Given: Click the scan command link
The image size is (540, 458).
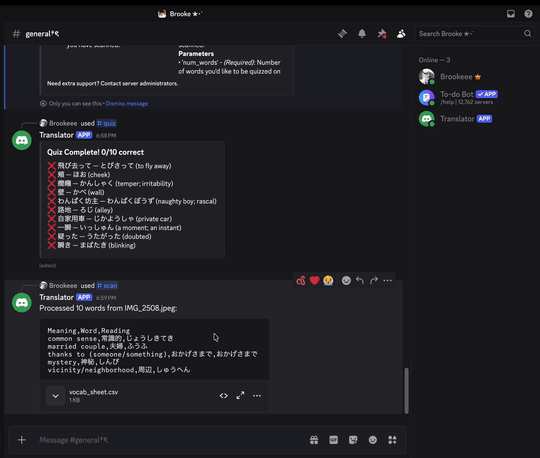Looking at the screenshot, I should coord(107,285).
